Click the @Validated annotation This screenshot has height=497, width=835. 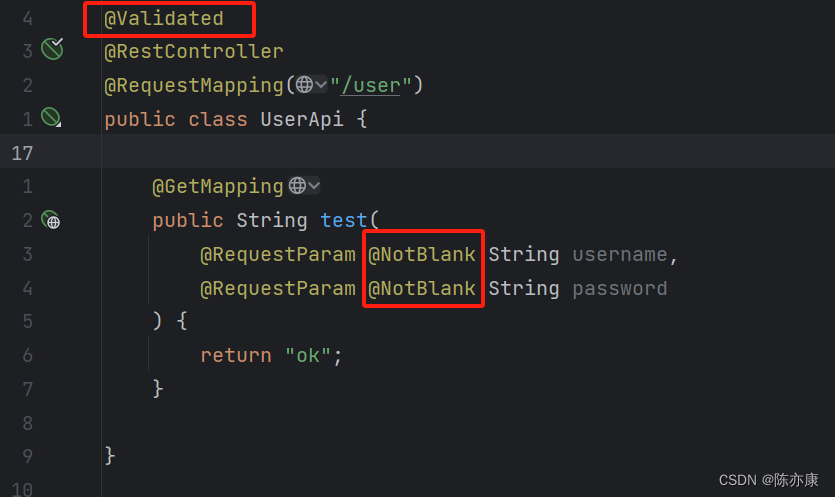point(164,19)
